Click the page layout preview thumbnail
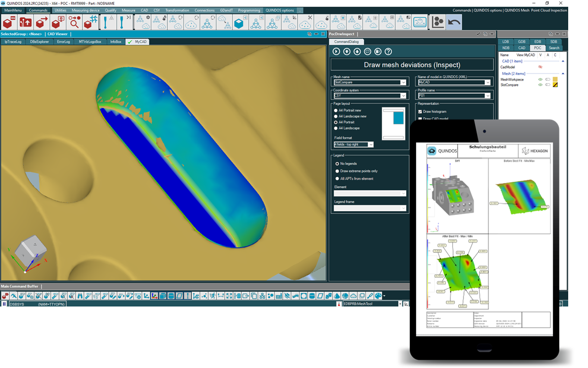This screenshot has height=368, width=588. (394, 124)
